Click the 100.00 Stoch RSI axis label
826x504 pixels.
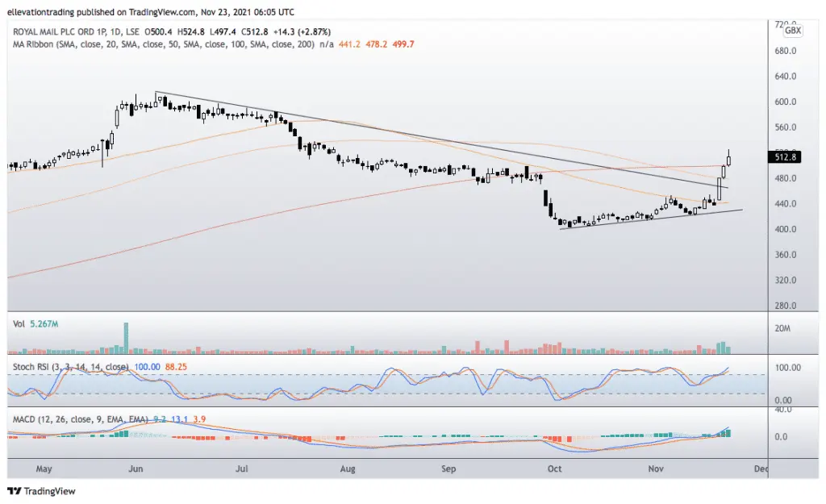click(787, 368)
